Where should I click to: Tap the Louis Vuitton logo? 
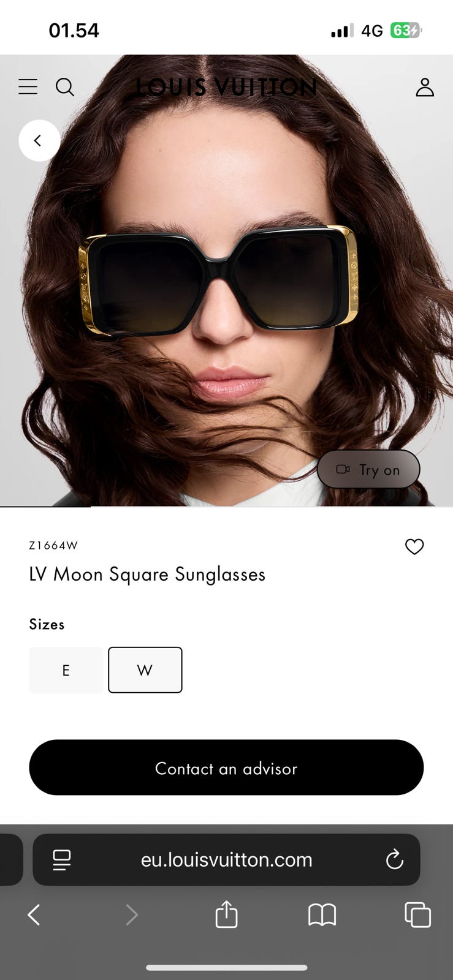coord(226,88)
